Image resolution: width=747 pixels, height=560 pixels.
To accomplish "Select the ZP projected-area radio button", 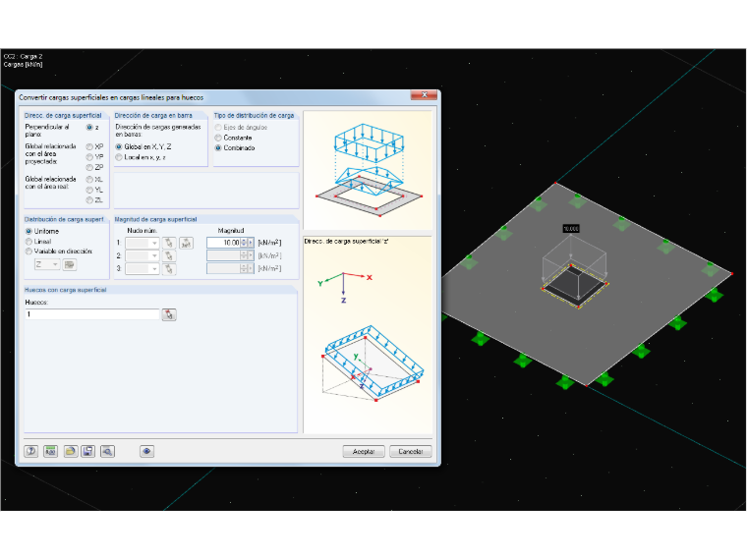I will [x=89, y=167].
